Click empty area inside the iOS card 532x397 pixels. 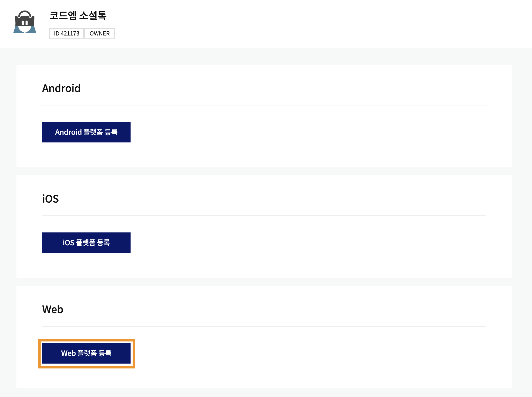(308, 247)
